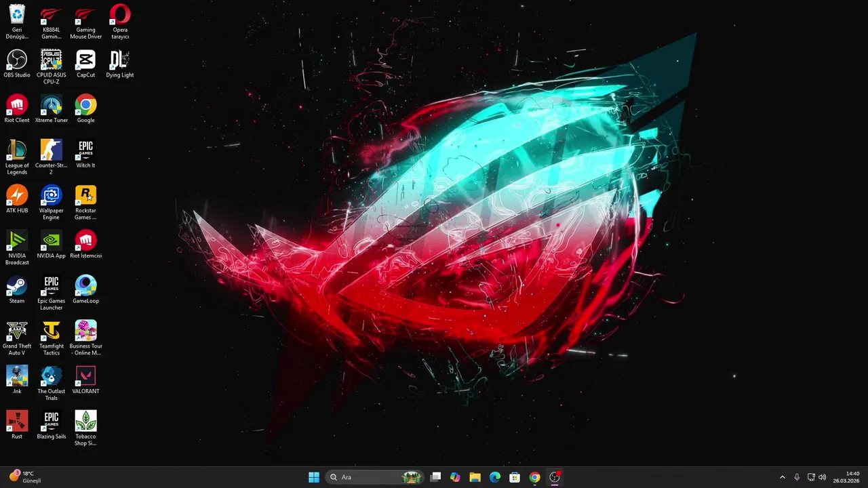Screen dimensions: 868x488
Task: Open File Explorer from the taskbar
Action: pyautogui.click(x=475, y=477)
